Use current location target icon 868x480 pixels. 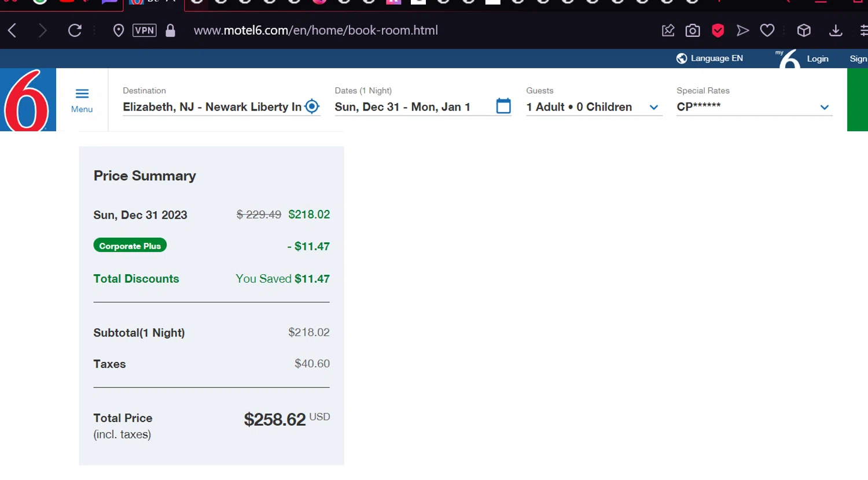[x=312, y=106]
